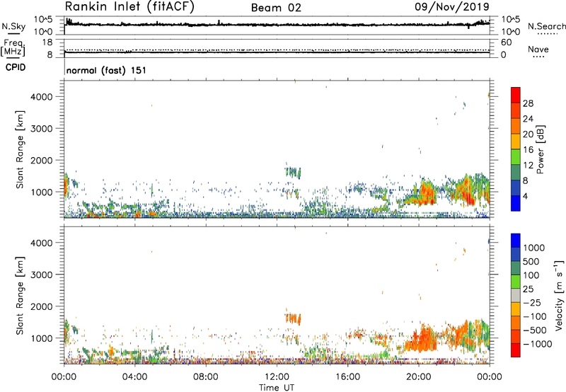This screenshot has width=566, height=392.
Task: Click the 'Nave' legend label
Action: [538, 49]
